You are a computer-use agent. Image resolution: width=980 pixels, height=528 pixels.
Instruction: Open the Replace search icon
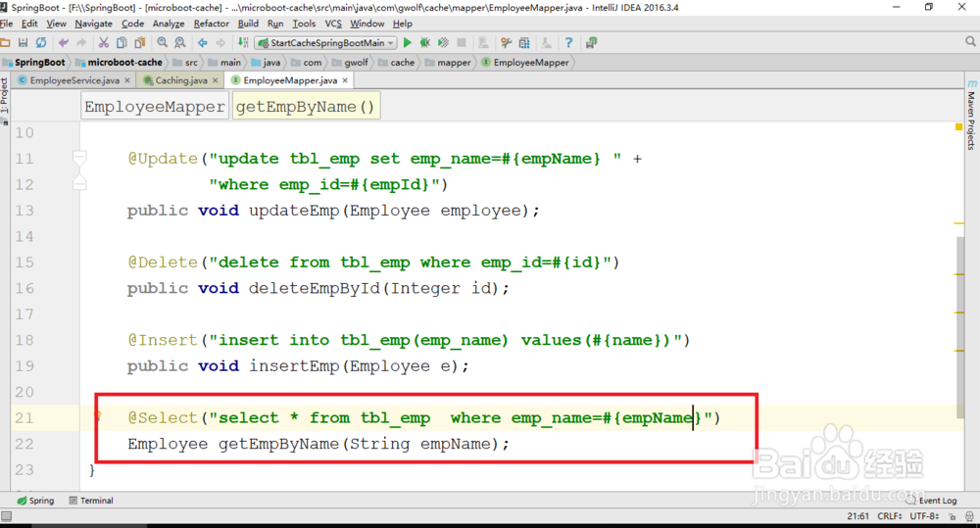180,42
